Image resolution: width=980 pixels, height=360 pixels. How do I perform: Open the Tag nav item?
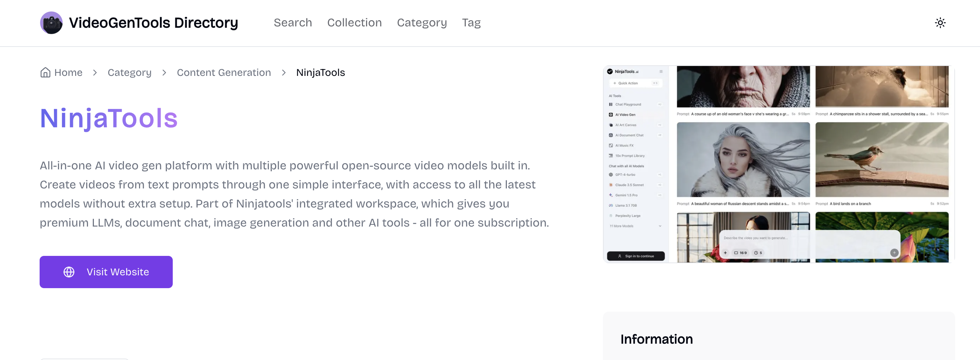471,23
